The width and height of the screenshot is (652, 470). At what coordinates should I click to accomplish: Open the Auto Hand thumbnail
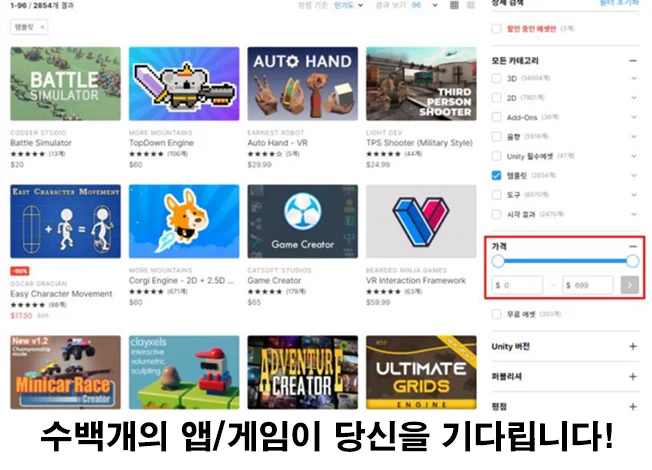pyautogui.click(x=303, y=84)
